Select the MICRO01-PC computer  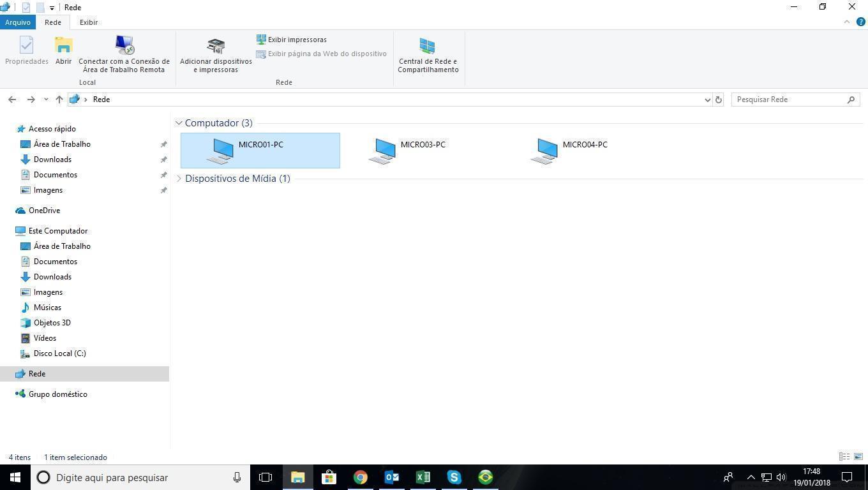[x=260, y=151]
